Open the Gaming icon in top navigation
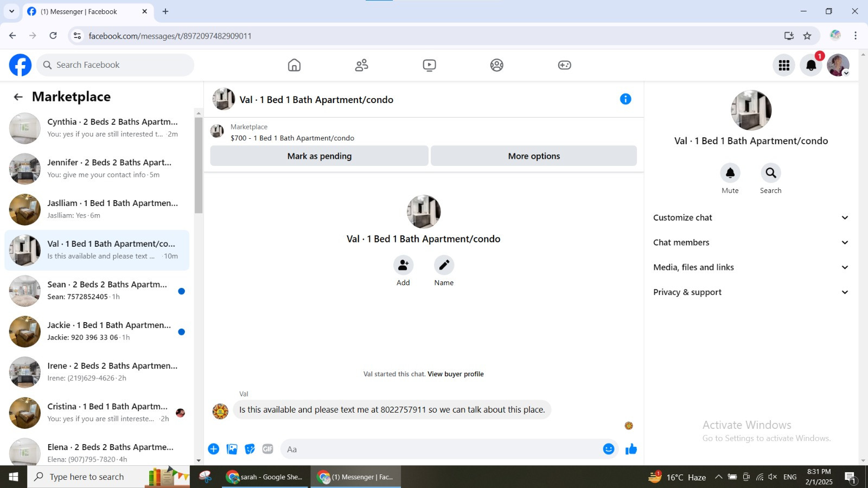 click(x=564, y=65)
